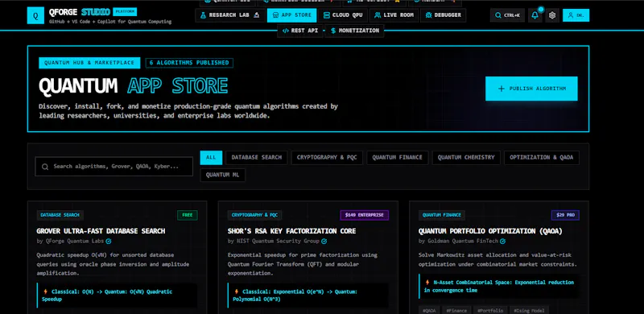Click the Quantum Hub & Marketplace badge
Viewport: 644px width, 314px height.
click(89, 63)
